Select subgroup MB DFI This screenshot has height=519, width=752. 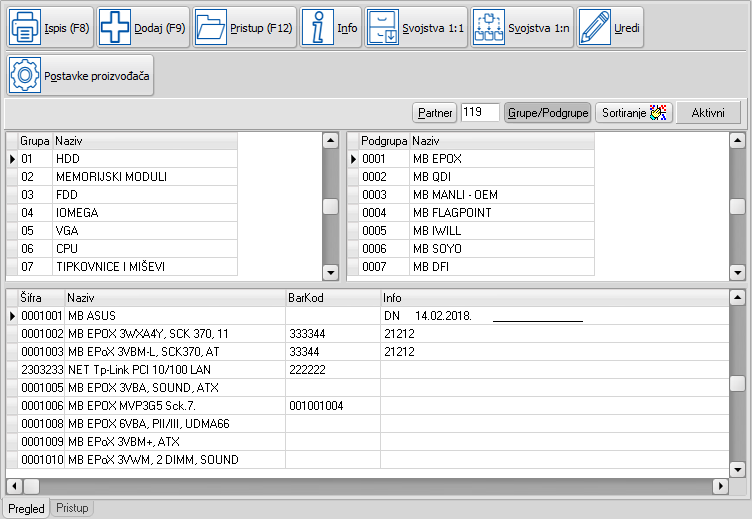point(471,267)
